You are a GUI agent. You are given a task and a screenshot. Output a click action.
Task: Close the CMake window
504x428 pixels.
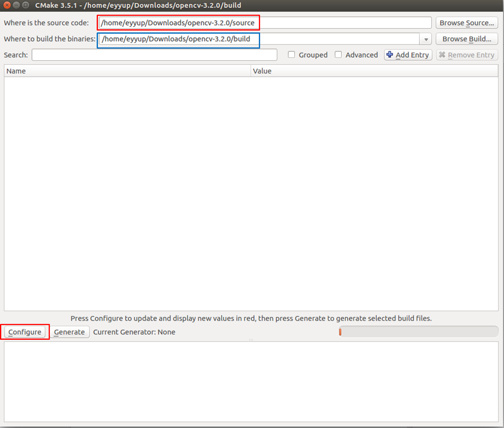(7, 5)
